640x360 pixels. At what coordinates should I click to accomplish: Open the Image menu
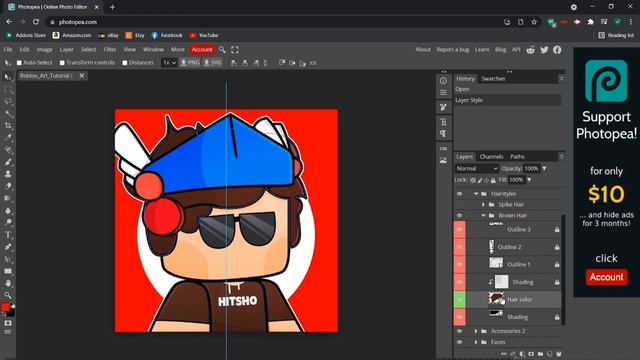point(44,49)
